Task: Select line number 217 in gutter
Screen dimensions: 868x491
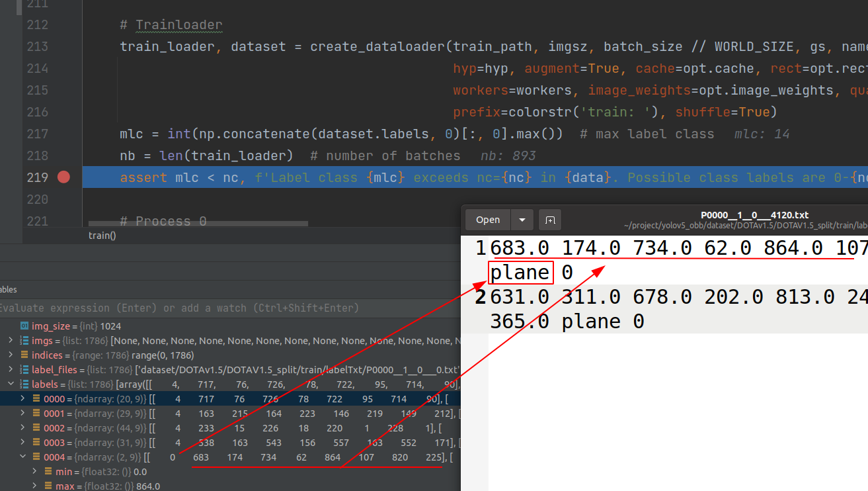Action: (x=37, y=134)
